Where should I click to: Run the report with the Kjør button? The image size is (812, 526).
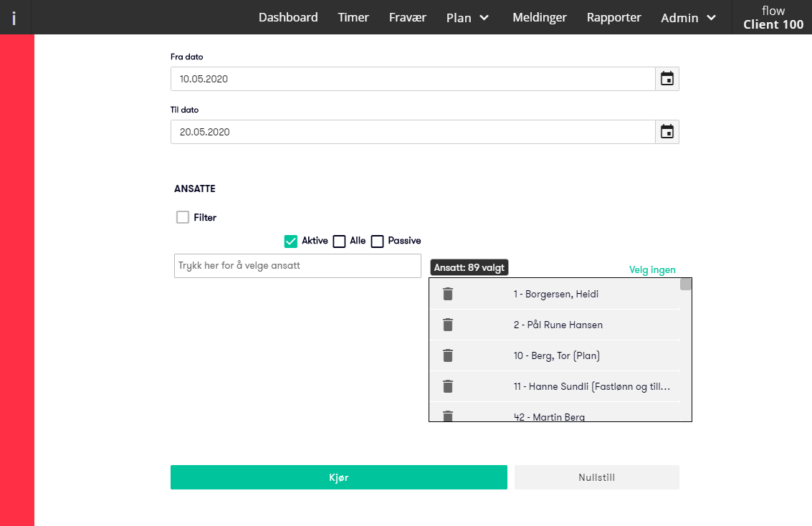[339, 477]
